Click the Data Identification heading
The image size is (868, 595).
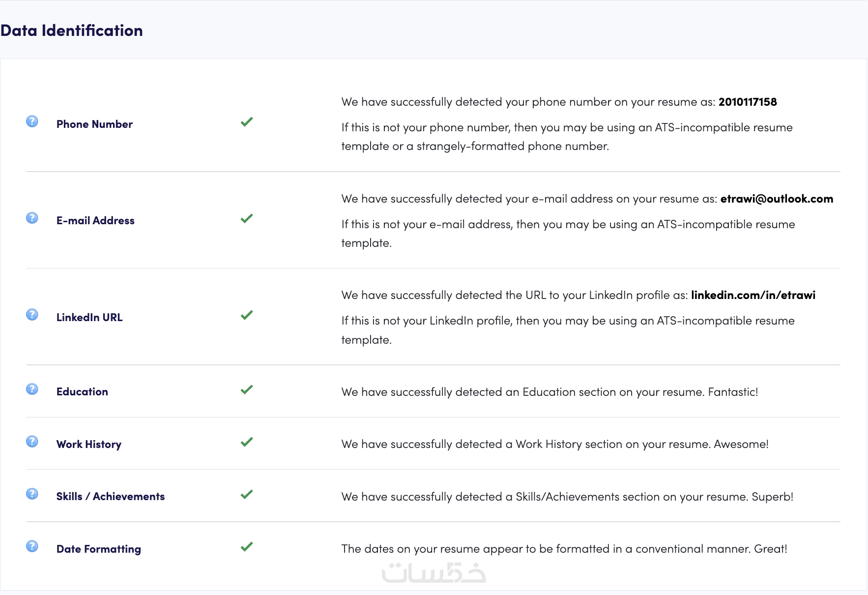pyautogui.click(x=72, y=30)
